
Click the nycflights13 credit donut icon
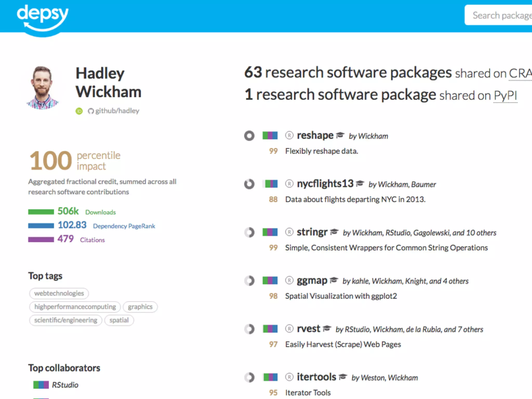click(x=249, y=184)
